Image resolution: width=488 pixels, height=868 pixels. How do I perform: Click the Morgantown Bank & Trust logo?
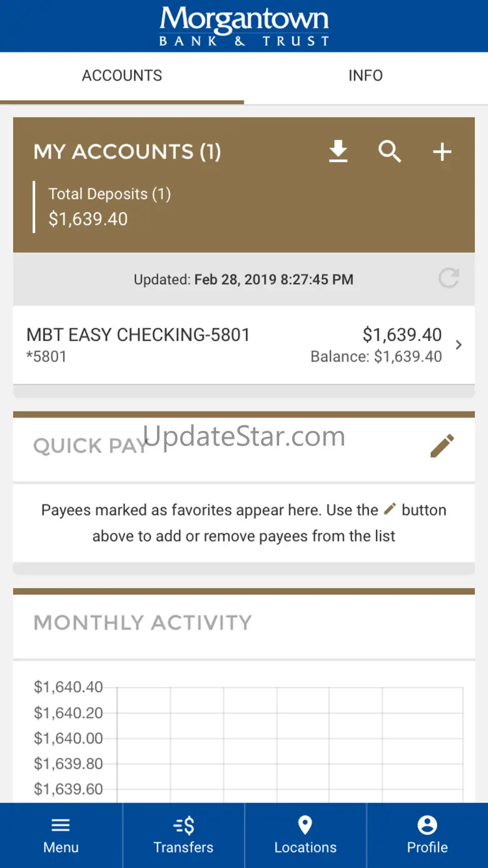244,26
